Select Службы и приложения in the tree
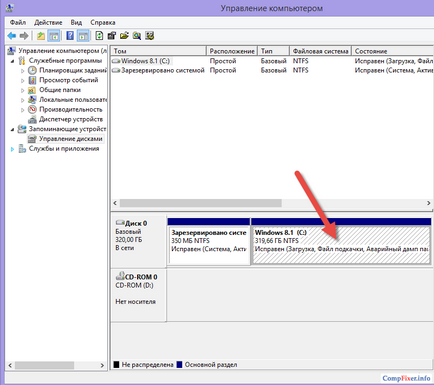434x385 pixels. (x=64, y=148)
